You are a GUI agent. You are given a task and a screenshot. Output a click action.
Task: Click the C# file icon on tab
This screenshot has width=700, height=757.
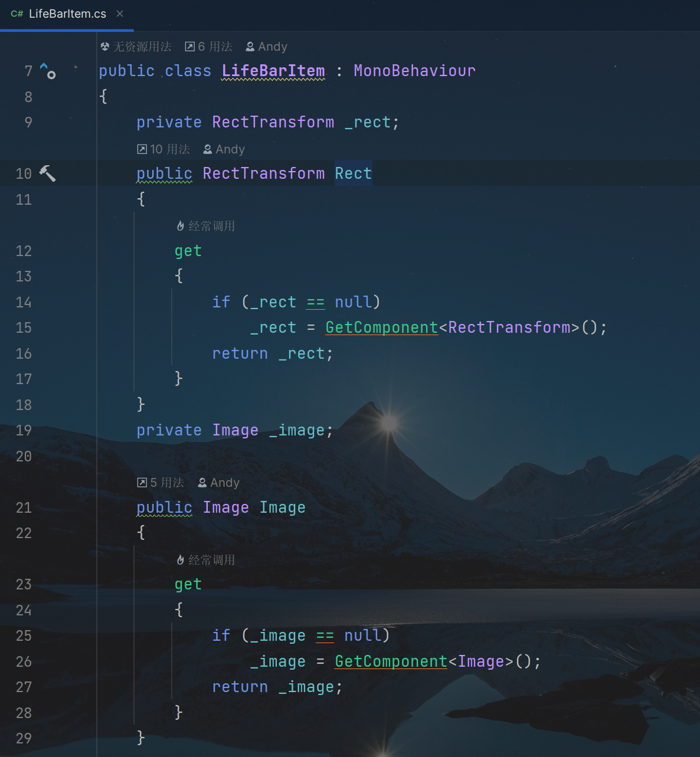(17, 14)
